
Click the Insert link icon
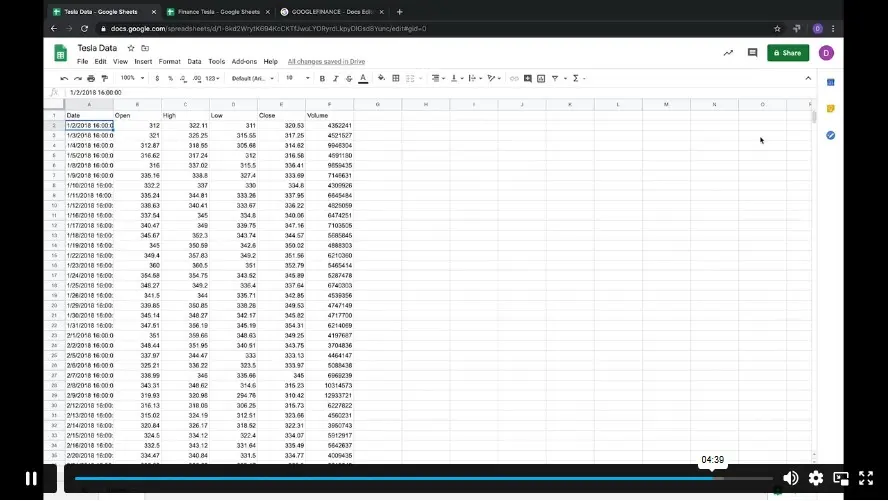click(x=514, y=79)
